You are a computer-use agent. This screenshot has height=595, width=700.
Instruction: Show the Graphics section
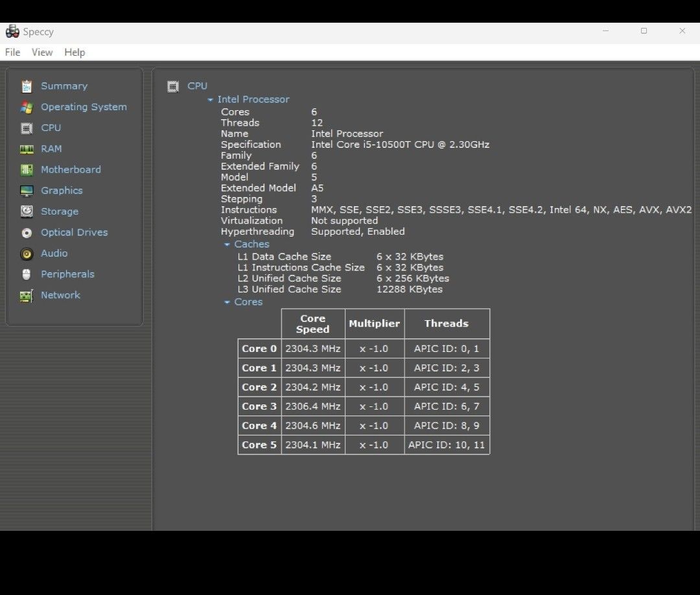click(x=62, y=191)
